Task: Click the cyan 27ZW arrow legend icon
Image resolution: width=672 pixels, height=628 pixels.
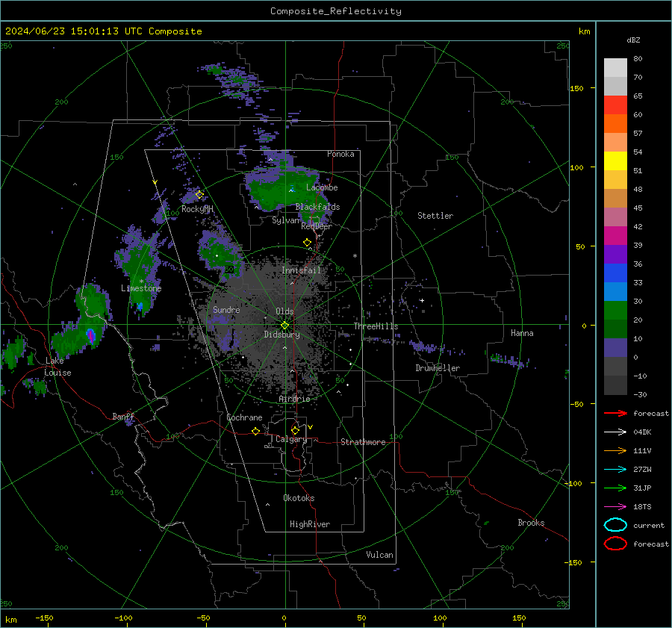Action: tap(615, 470)
